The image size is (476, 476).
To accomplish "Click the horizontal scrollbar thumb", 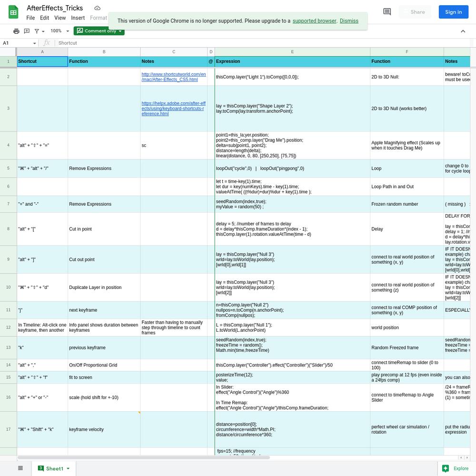I will [143, 457].
